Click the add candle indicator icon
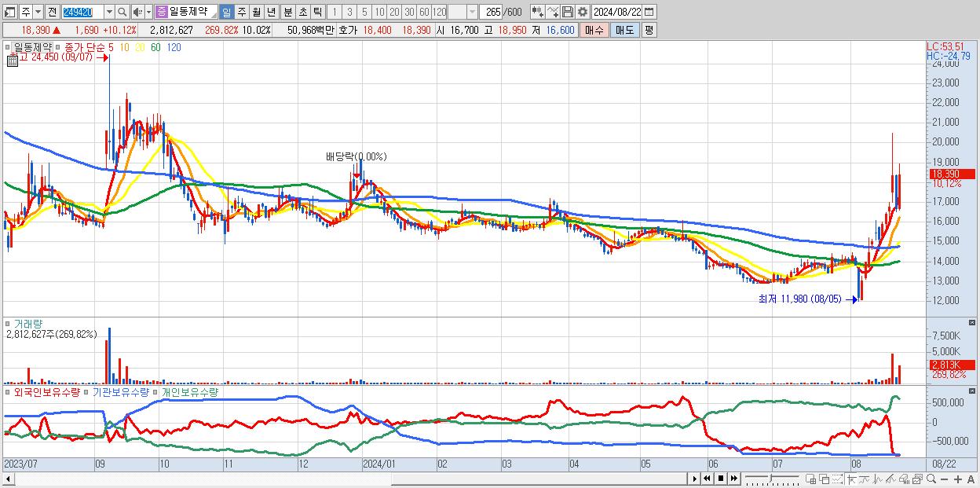This screenshot has width=980, height=488. coord(537,12)
